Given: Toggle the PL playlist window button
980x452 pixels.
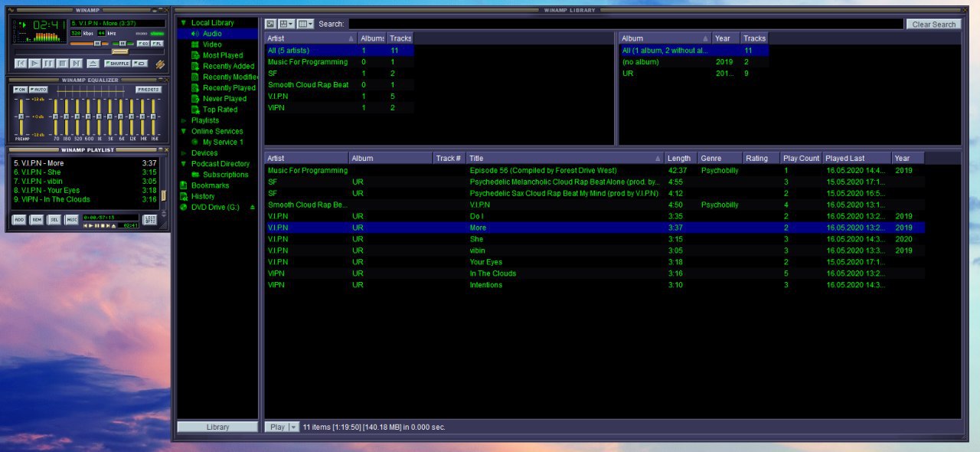Looking at the screenshot, I should (157, 44).
